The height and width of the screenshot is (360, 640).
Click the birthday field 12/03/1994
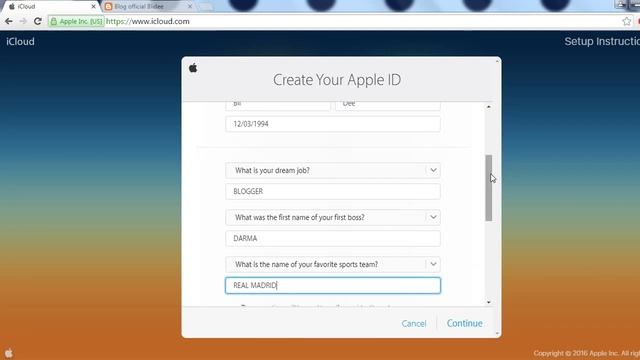click(x=333, y=124)
